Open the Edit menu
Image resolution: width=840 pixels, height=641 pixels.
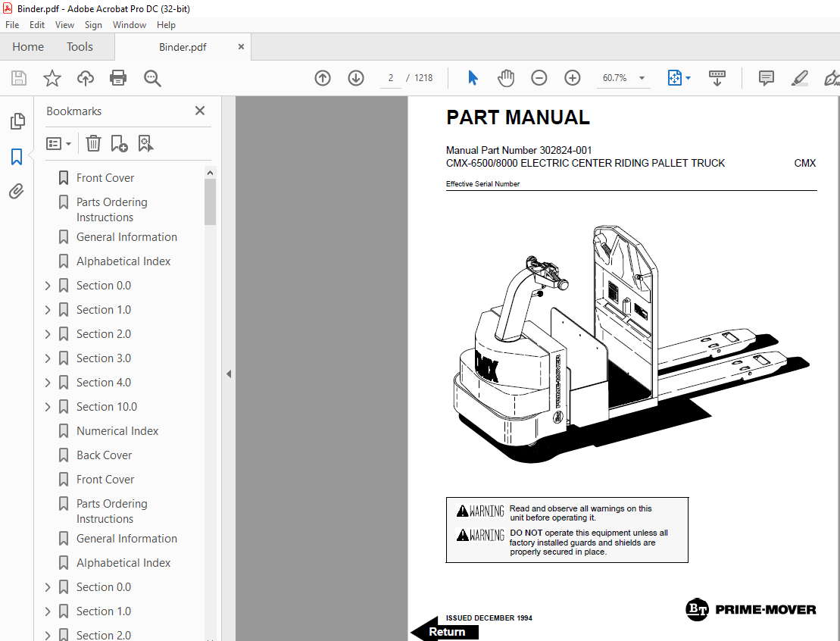tap(37, 25)
